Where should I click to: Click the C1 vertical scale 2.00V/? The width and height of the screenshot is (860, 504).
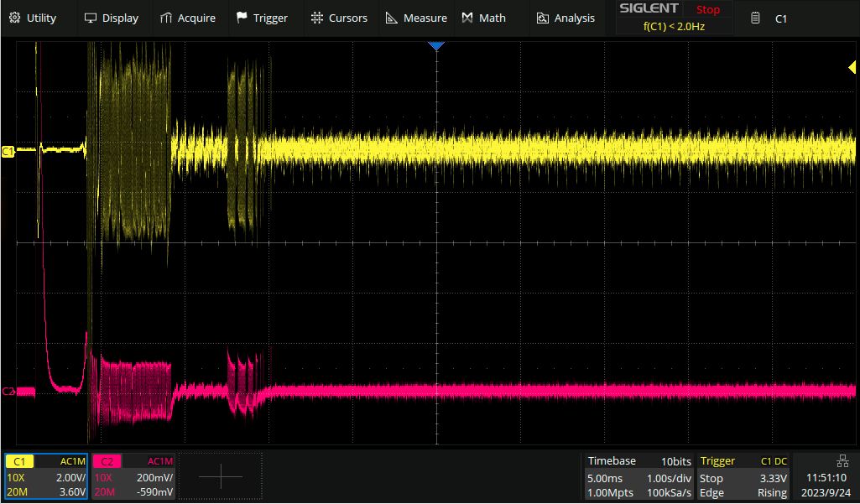70,478
